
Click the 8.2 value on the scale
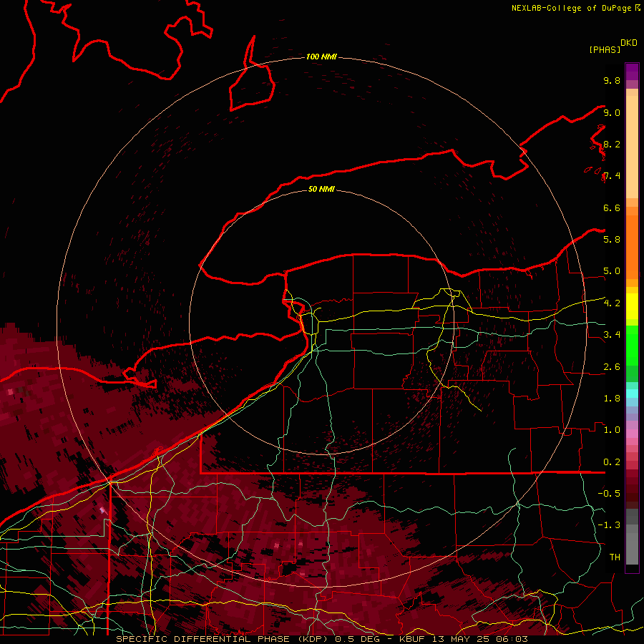coord(612,144)
